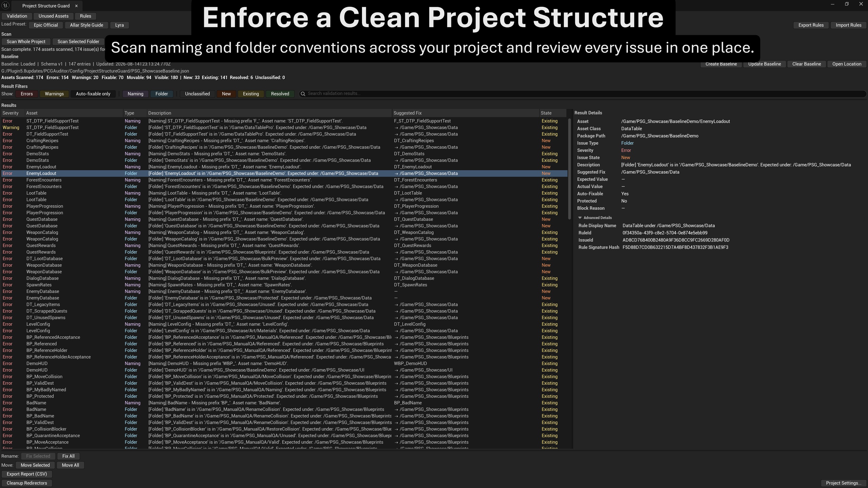Click Create Baseline

point(721,64)
